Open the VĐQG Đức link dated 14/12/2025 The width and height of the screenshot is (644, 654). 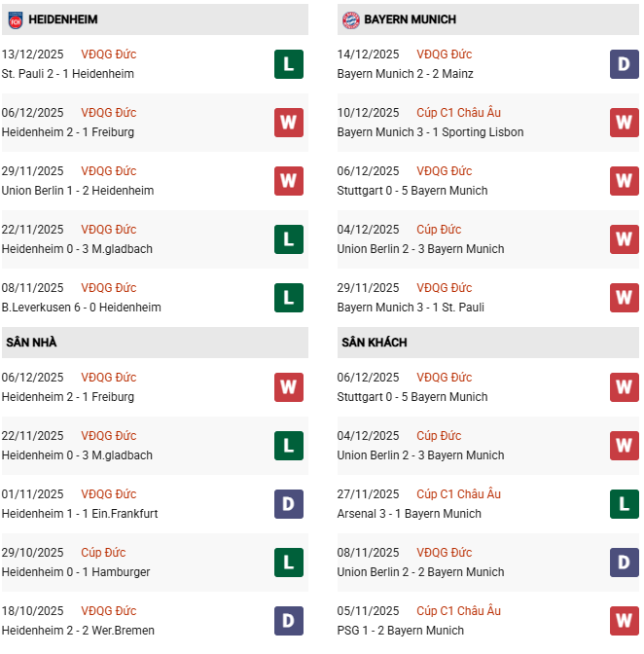pyautogui.click(x=445, y=54)
